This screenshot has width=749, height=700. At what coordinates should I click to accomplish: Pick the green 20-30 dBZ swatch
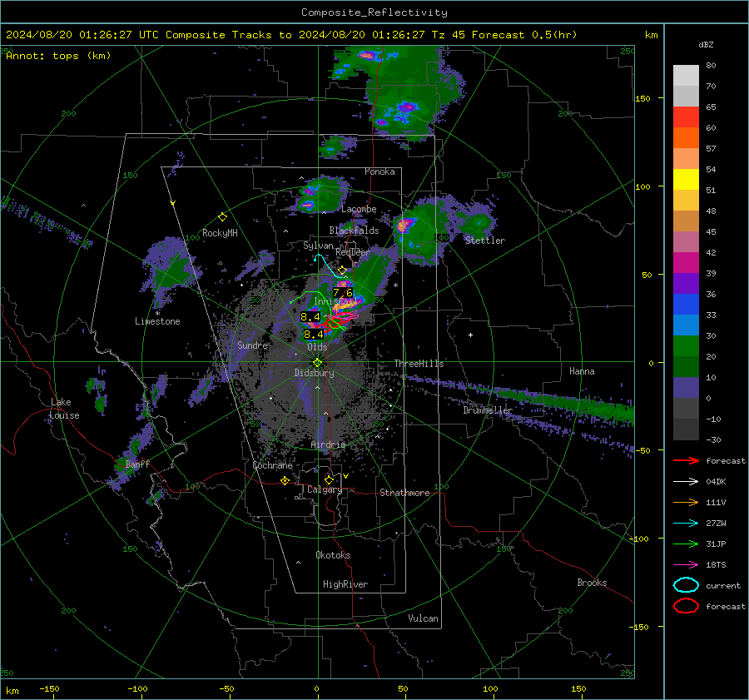686,346
